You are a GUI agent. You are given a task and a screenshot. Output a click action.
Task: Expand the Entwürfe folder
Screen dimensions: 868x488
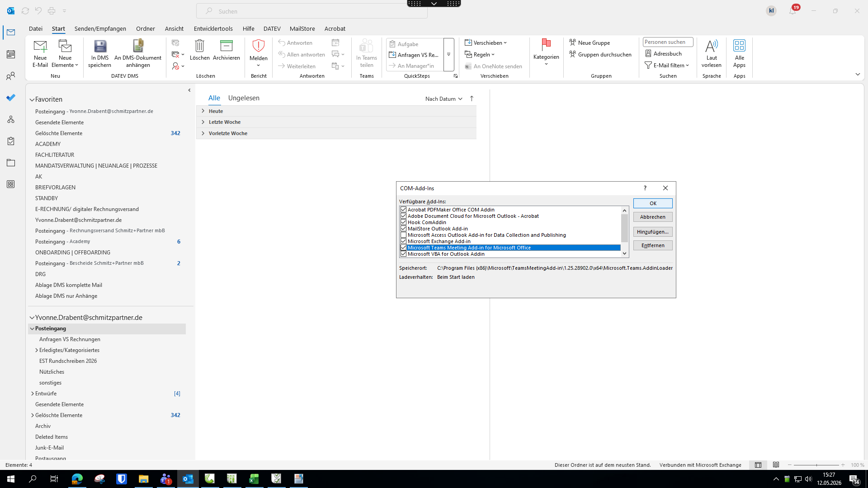[x=32, y=394]
